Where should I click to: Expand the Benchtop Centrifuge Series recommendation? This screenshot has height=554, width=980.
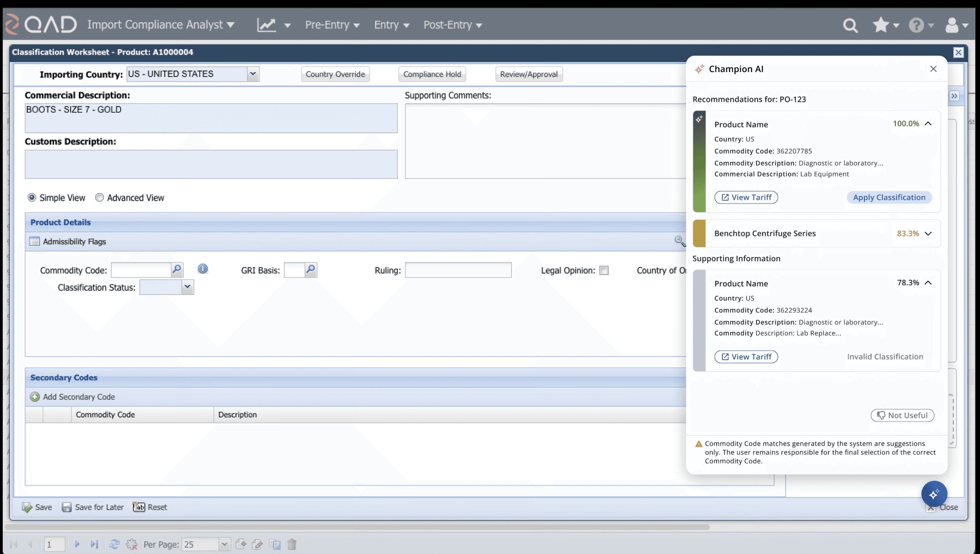pyautogui.click(x=928, y=233)
